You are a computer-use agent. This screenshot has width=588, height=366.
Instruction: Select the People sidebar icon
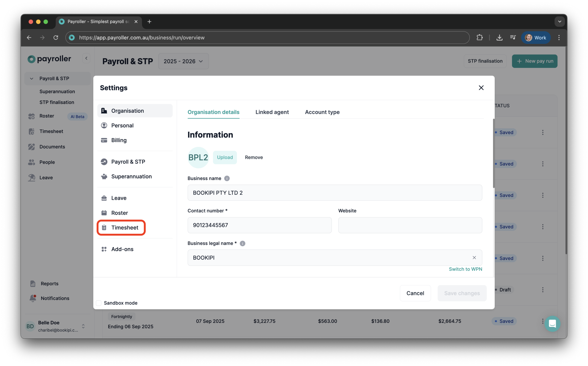click(x=32, y=162)
